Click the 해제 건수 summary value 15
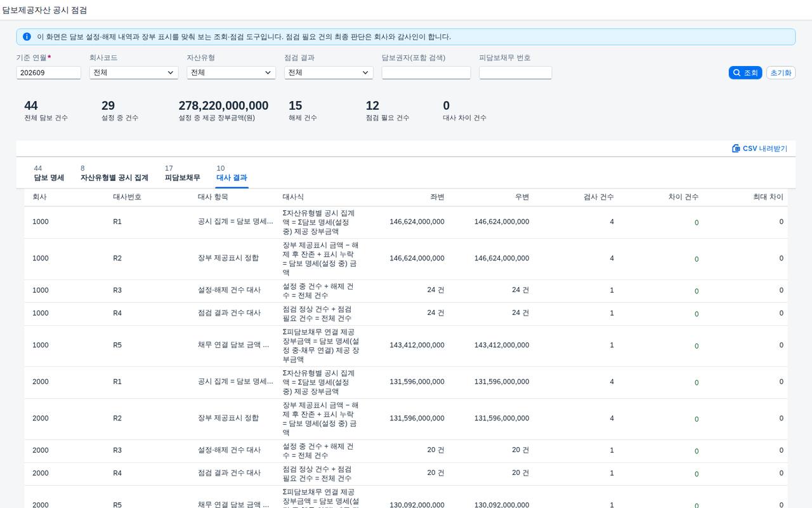Viewport: 812px width, 508px height. [295, 106]
